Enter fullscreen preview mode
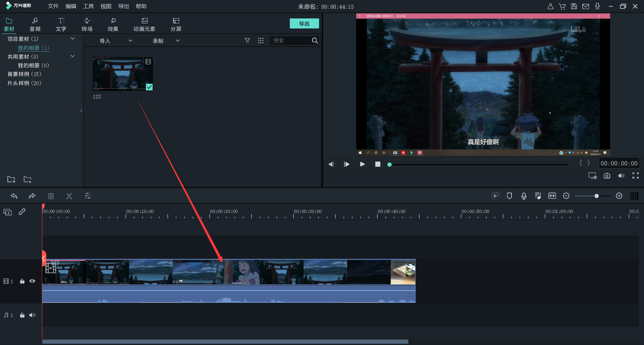644x345 pixels. pos(635,176)
